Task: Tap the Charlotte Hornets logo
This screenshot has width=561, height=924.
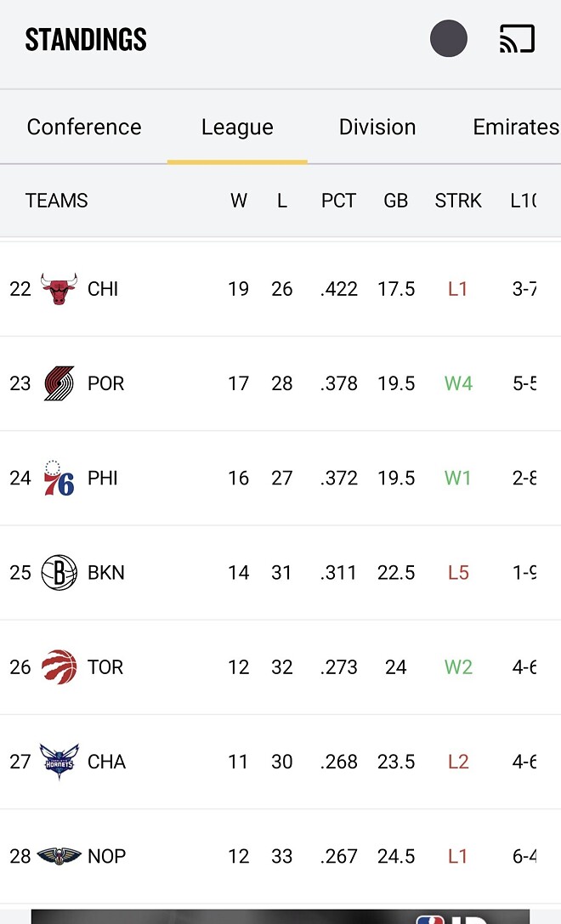Action: click(x=59, y=762)
